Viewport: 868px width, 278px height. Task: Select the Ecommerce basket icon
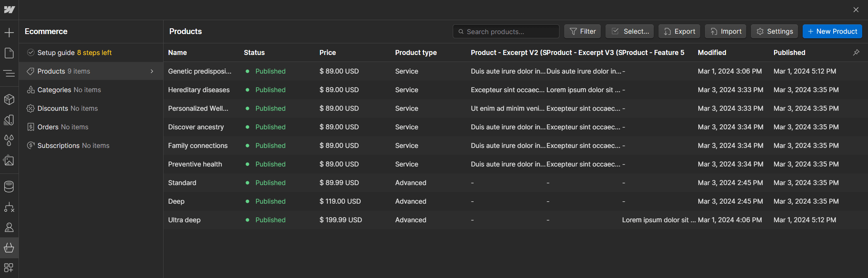tap(9, 248)
